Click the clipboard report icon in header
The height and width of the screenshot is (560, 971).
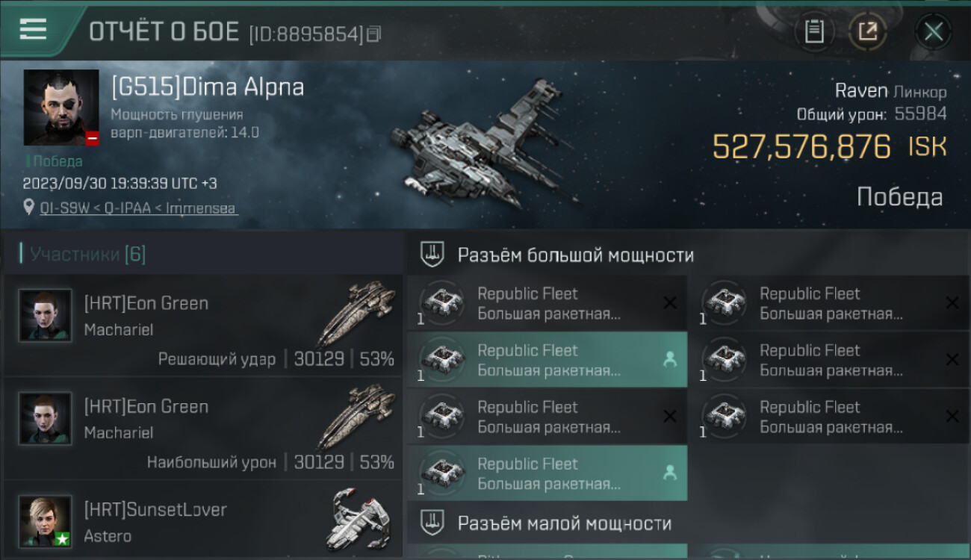(814, 32)
